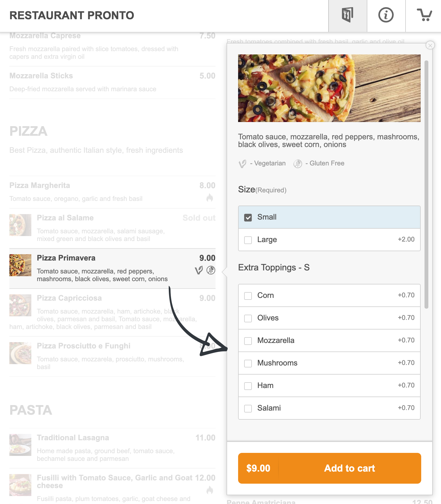Screen dimensions: 441x504
Task: Click the Pizza Prosciutto e Funghi thumbnail
Action: pyautogui.click(x=20, y=353)
